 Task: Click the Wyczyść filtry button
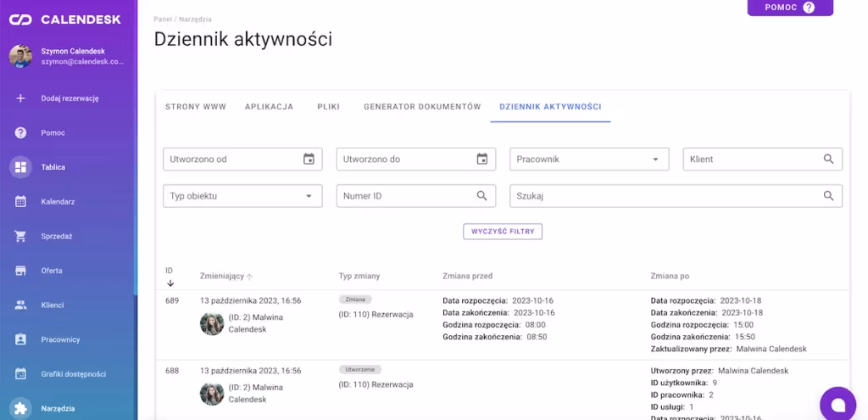coord(502,232)
